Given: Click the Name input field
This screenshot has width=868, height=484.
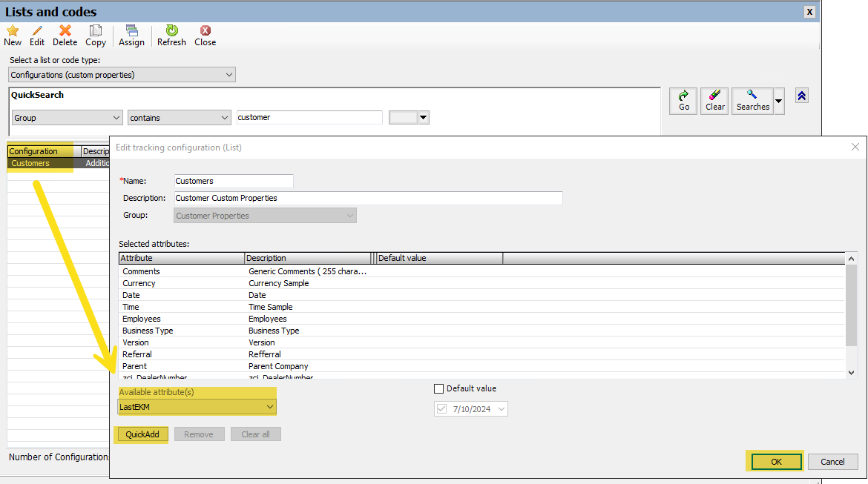Looking at the screenshot, I should tap(233, 181).
